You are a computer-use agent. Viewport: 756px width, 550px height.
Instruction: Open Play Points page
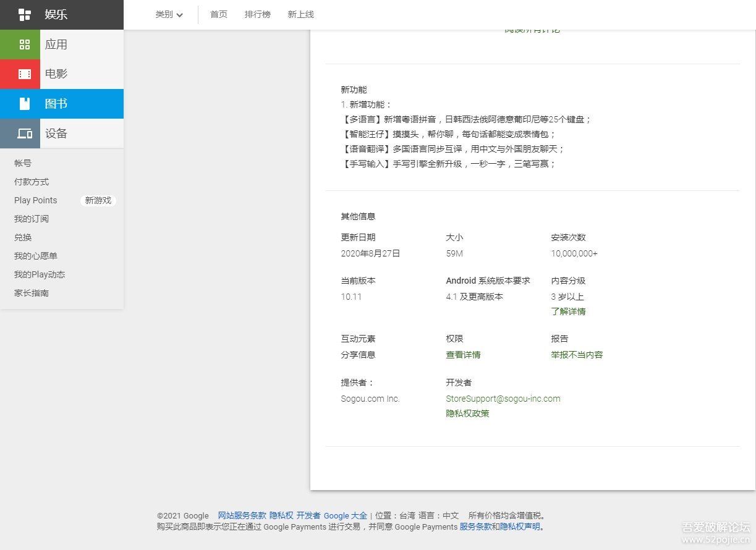point(36,200)
